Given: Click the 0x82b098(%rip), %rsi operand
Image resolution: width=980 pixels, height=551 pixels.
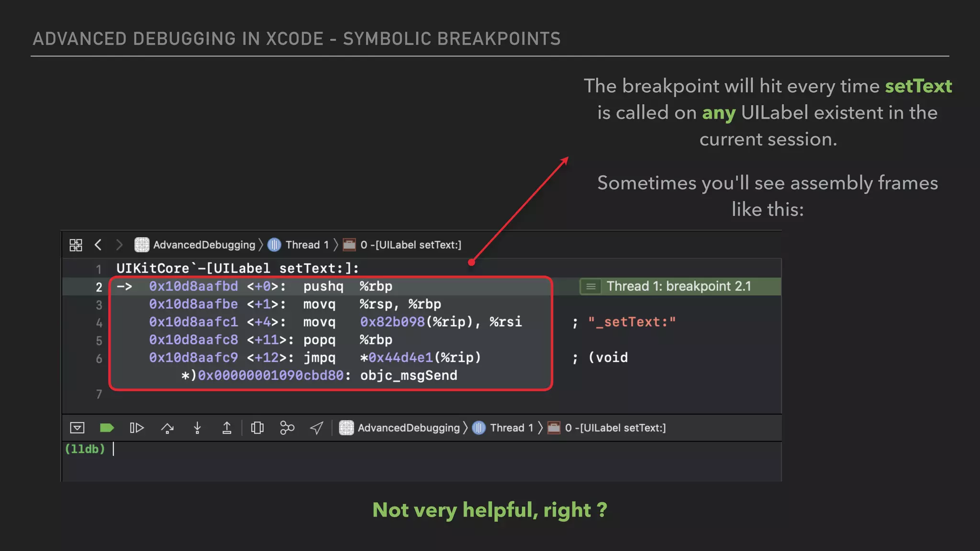Looking at the screenshot, I should (x=441, y=322).
